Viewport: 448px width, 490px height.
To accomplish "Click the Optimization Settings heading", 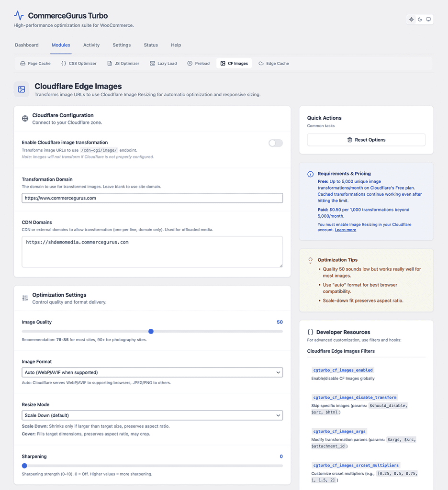I will pos(59,295).
